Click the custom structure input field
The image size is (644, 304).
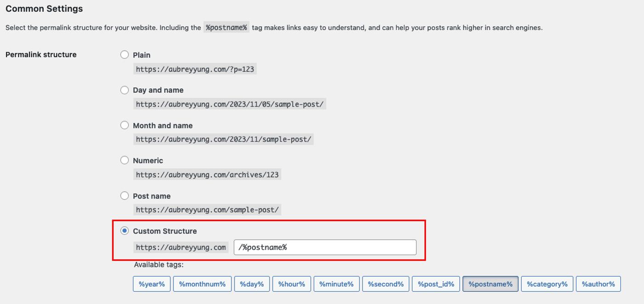coord(326,247)
